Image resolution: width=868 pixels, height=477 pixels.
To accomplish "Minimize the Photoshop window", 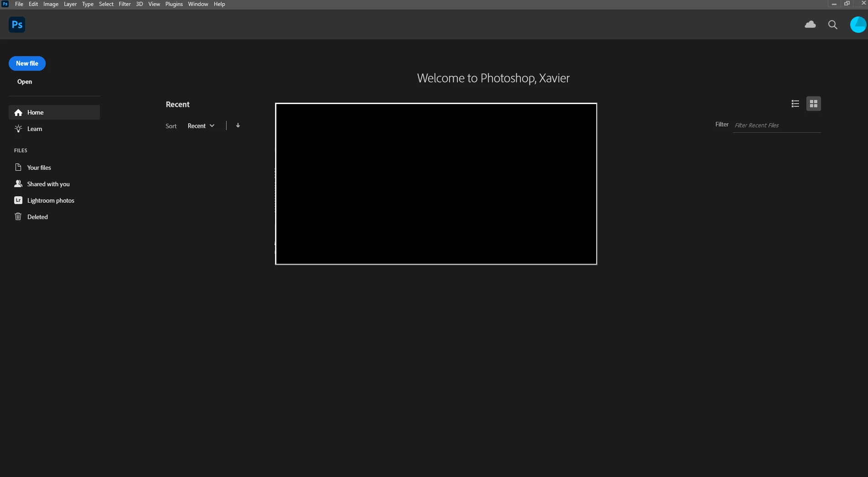I will 834,4.
